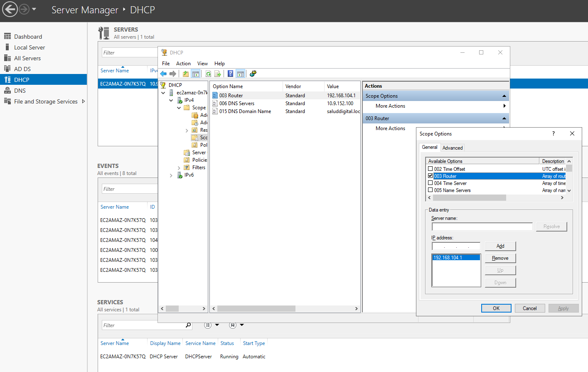Click the 006 DNS Servers option icon

(215, 103)
